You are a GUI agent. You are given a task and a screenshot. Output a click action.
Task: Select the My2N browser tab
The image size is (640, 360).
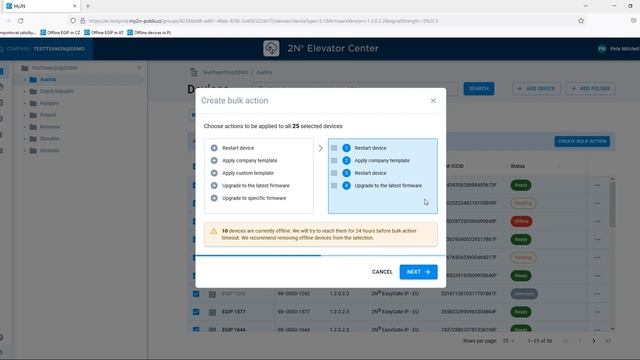coord(41,6)
